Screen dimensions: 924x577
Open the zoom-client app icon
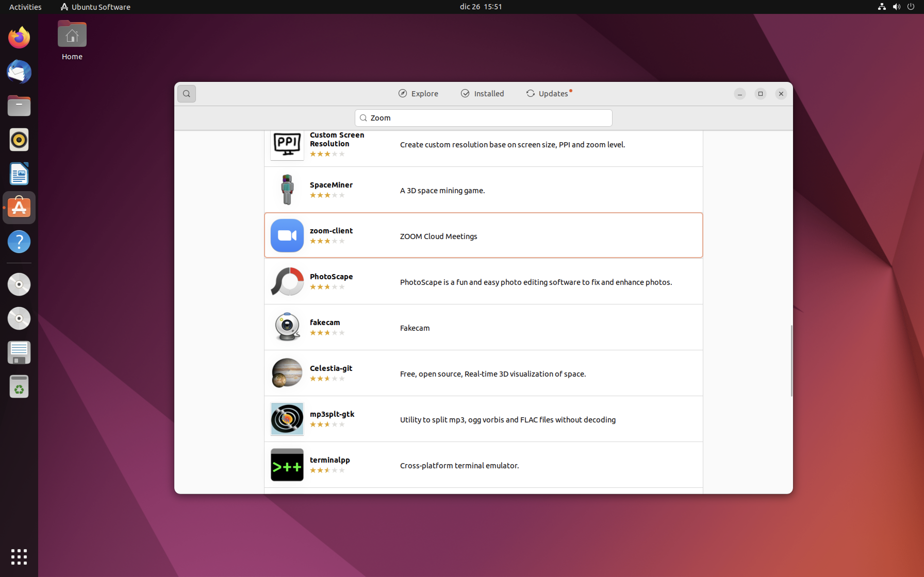(287, 235)
